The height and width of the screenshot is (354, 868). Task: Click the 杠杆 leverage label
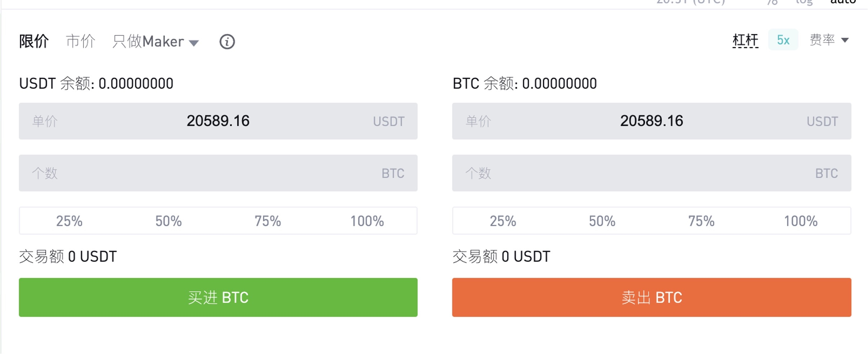click(745, 40)
